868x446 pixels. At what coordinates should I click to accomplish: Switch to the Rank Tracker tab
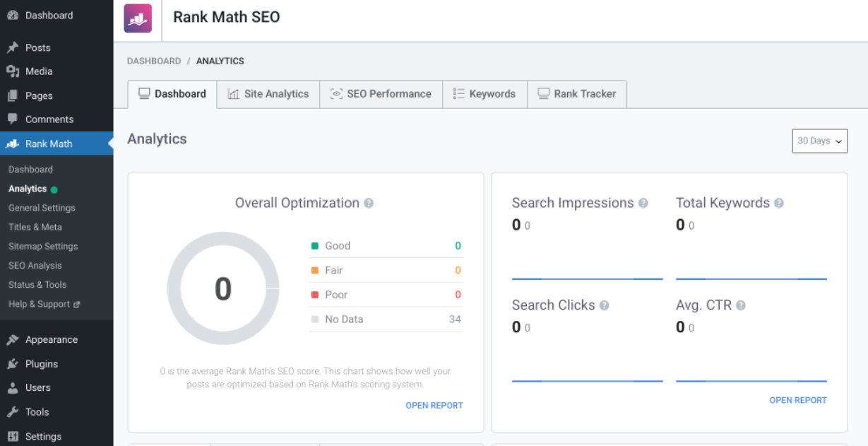[577, 94]
